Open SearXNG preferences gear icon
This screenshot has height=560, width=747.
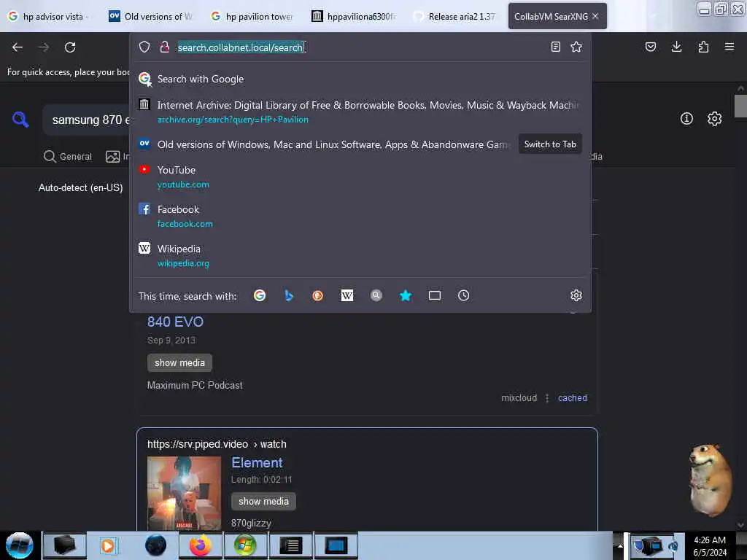point(715,119)
